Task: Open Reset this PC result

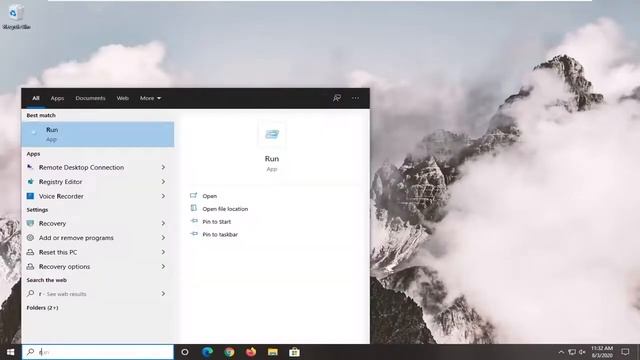Action: point(58,252)
